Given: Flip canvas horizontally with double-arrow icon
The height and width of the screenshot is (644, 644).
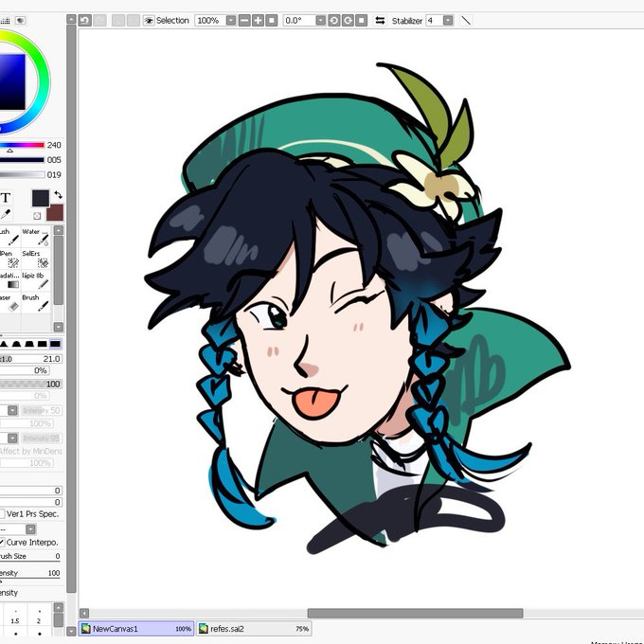Looking at the screenshot, I should point(381,21).
